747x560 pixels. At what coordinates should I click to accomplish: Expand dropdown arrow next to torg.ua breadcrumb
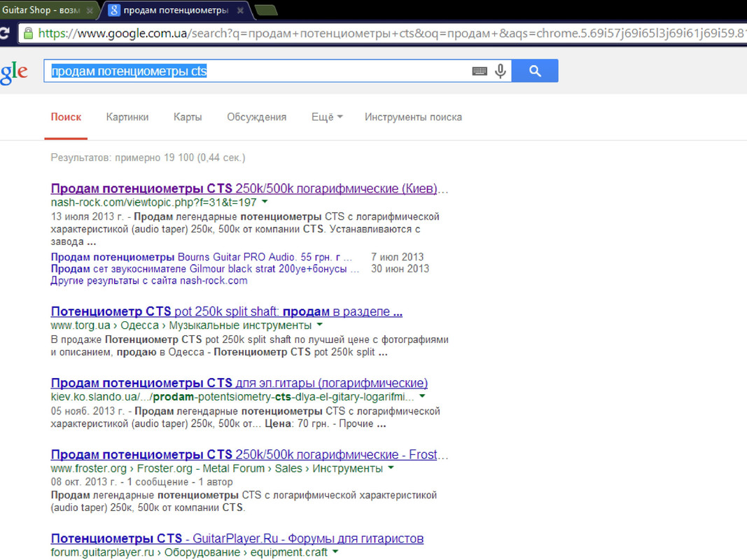click(320, 325)
